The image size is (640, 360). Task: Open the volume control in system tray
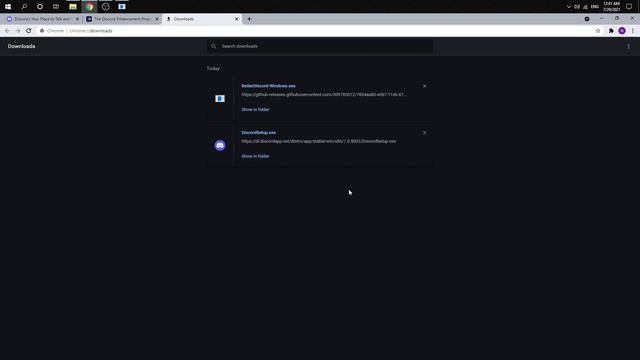point(577,7)
